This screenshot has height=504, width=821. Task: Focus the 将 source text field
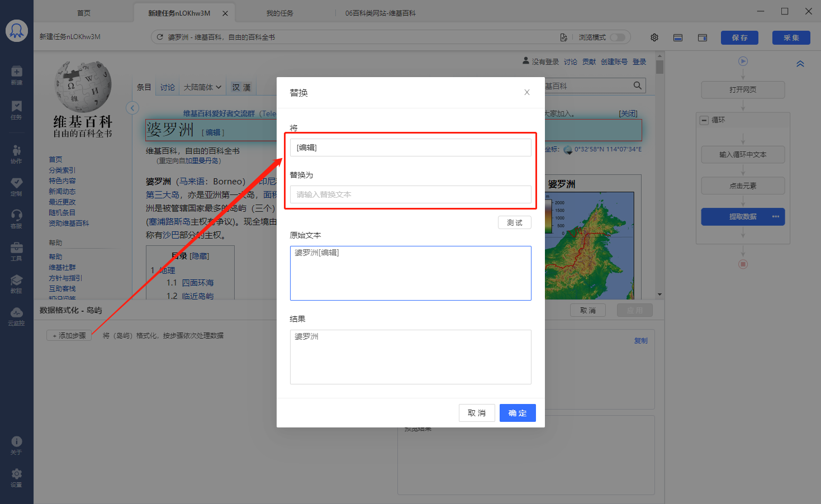point(411,148)
